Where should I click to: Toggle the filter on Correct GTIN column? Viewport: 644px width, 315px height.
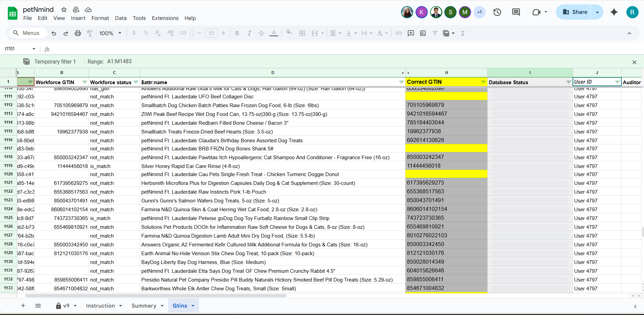[x=483, y=82]
